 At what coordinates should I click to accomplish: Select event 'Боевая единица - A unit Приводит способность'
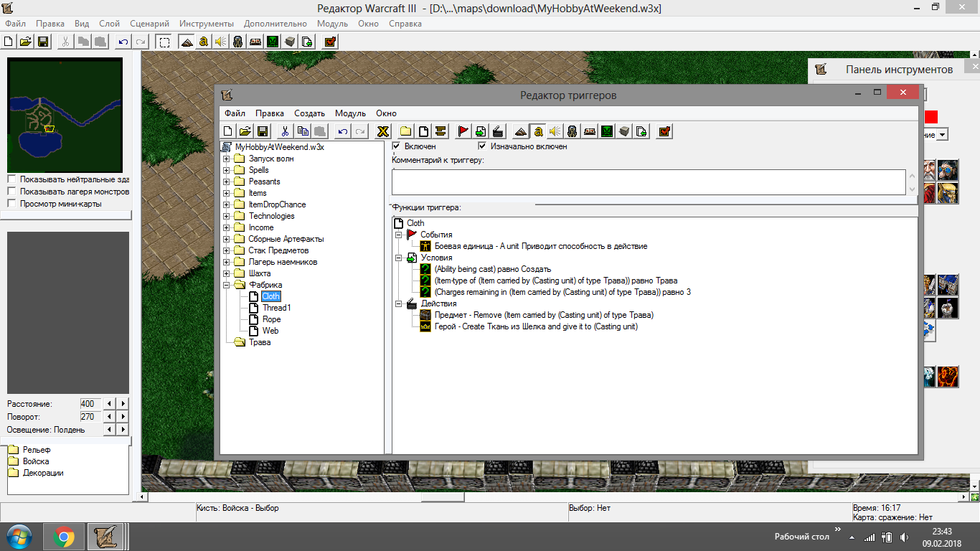pyautogui.click(x=541, y=246)
